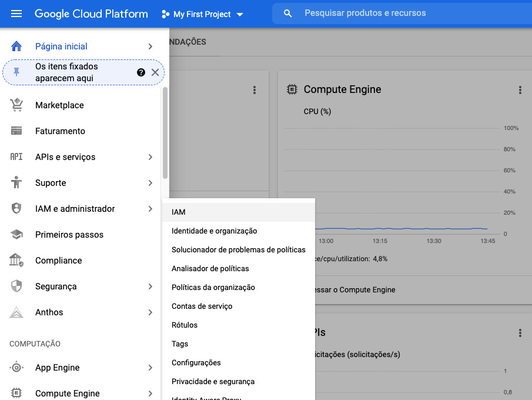Open the My First Project selector dropdown
This screenshot has width=532, height=400.
click(x=203, y=14)
